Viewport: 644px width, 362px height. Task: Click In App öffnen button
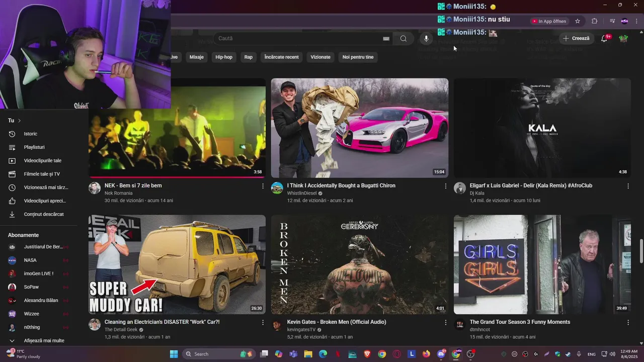[x=549, y=21]
